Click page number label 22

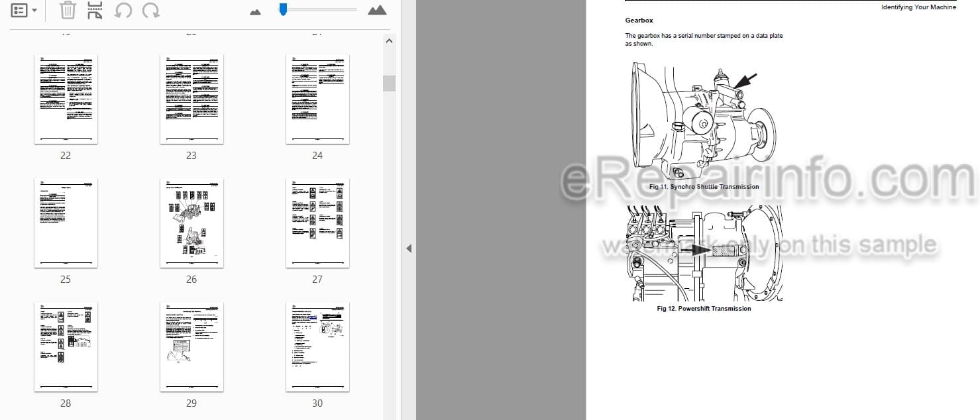(x=66, y=156)
